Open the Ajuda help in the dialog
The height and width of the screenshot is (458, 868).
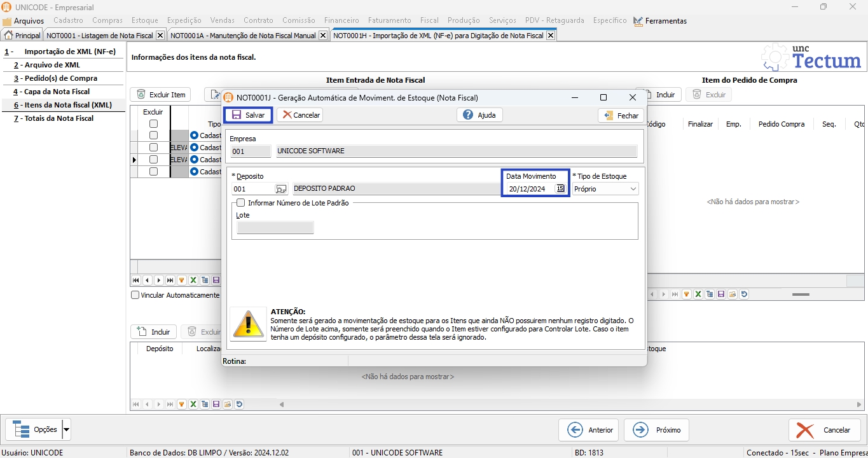(x=479, y=115)
